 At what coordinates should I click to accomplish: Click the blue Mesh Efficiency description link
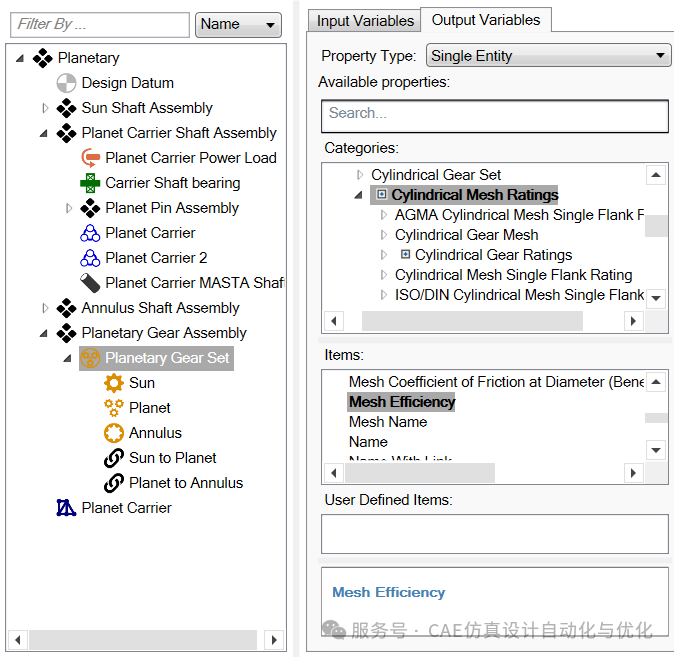click(388, 592)
